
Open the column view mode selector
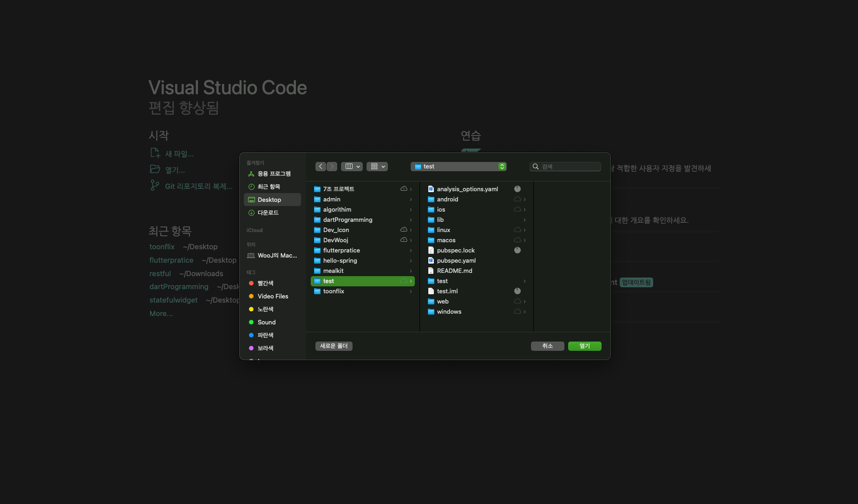(352, 167)
